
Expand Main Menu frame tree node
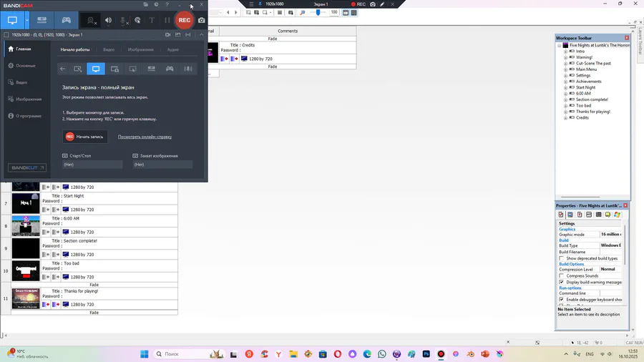click(565, 70)
